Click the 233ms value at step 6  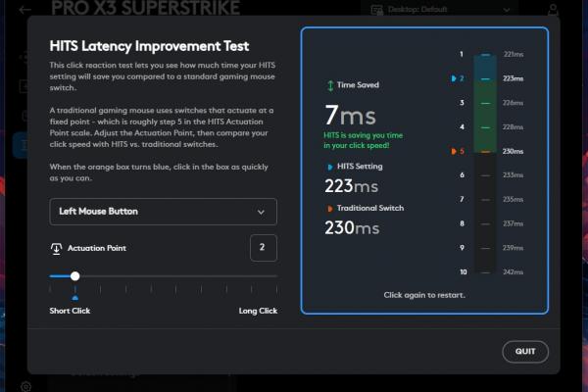pyautogui.click(x=513, y=175)
